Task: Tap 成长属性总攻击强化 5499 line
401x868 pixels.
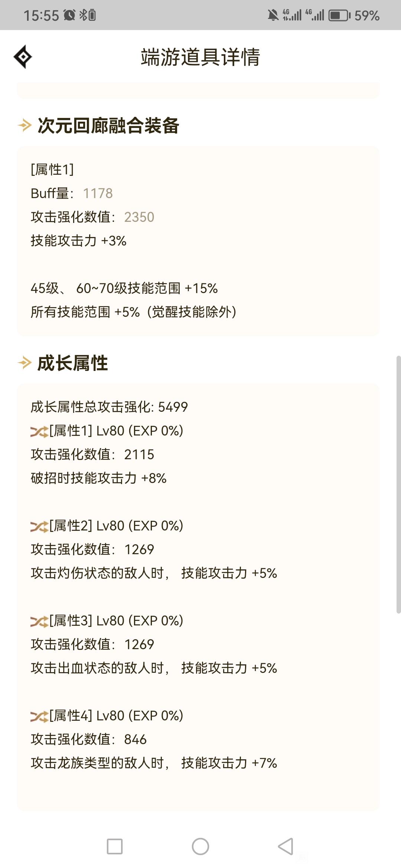Action: click(x=109, y=407)
